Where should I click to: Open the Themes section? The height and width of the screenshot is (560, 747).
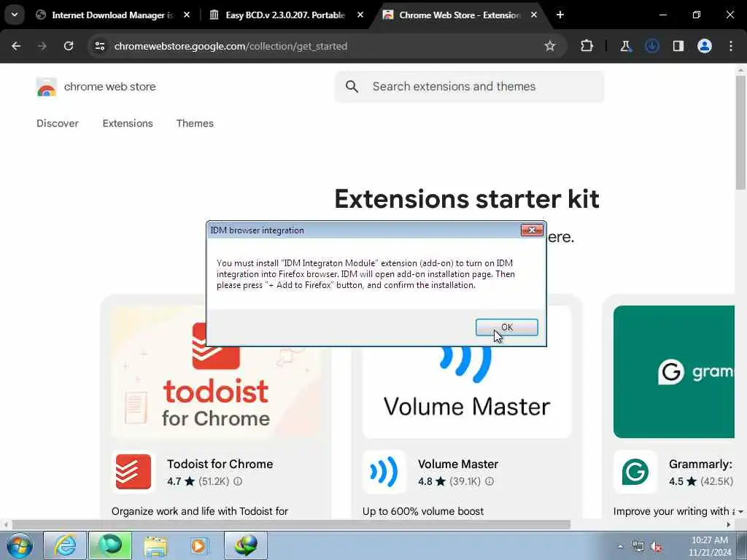(x=195, y=123)
